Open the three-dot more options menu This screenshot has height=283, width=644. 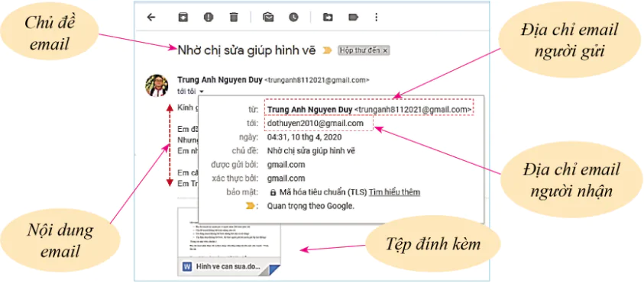376,18
